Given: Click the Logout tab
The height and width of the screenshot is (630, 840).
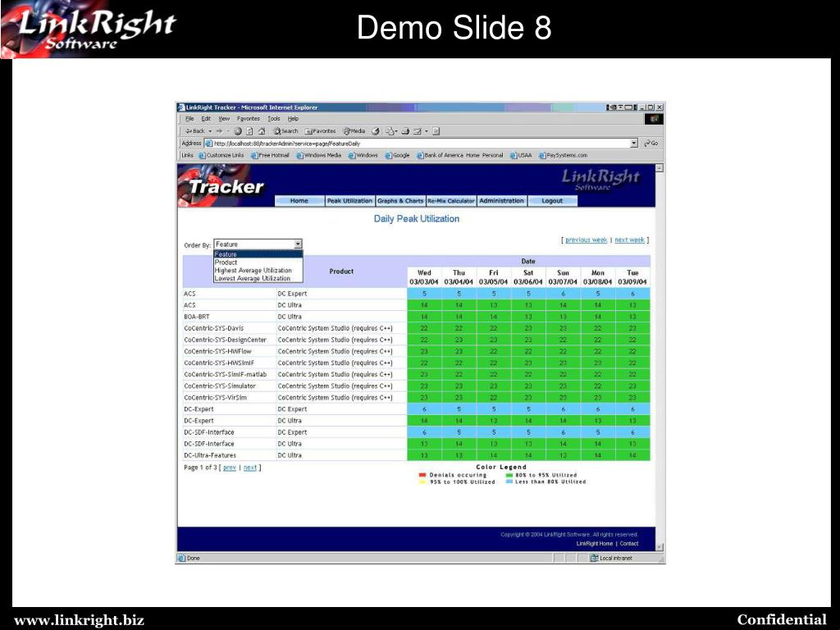Looking at the screenshot, I should coord(552,201).
